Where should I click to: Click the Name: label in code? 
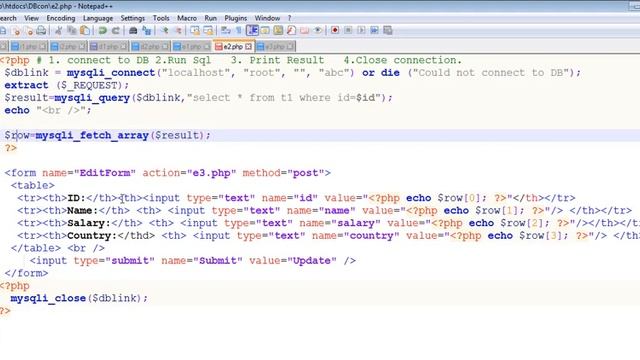[82, 211]
